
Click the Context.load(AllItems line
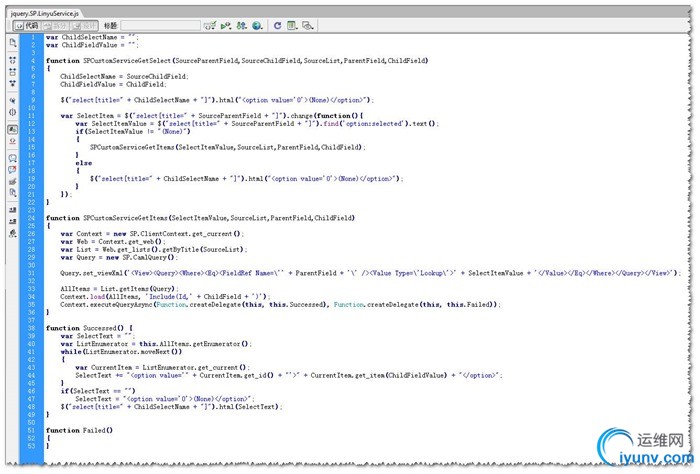coord(165,297)
